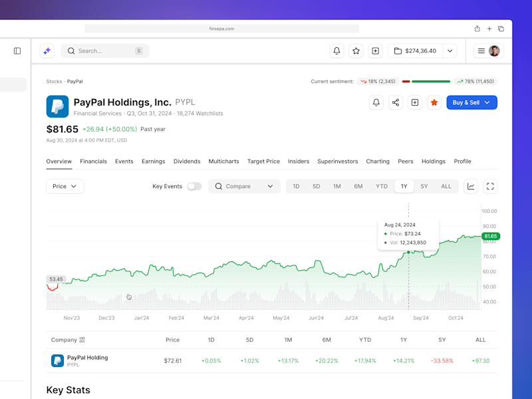Screen dimensions: 532x399
Task: Open the Target Price tab
Action: coord(263,162)
